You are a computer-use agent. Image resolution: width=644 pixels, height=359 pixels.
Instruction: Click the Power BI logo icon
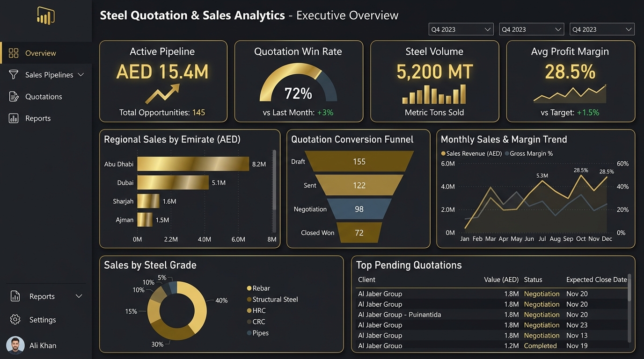45,17
